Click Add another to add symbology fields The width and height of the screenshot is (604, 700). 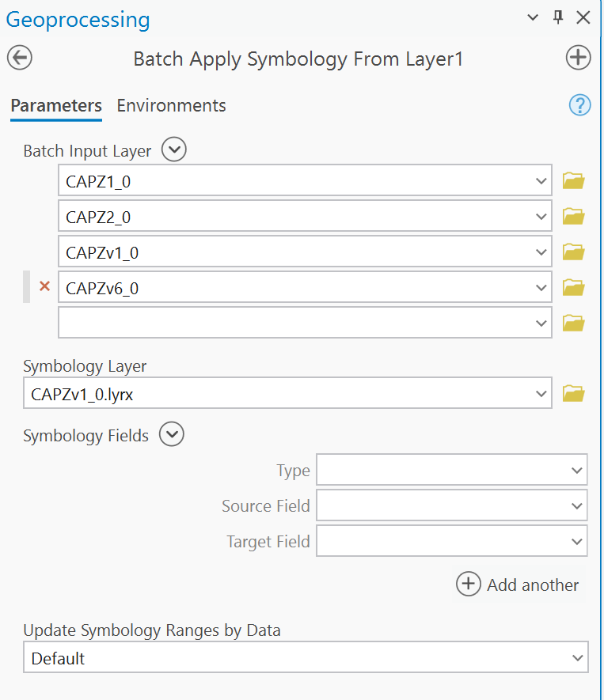[518, 585]
